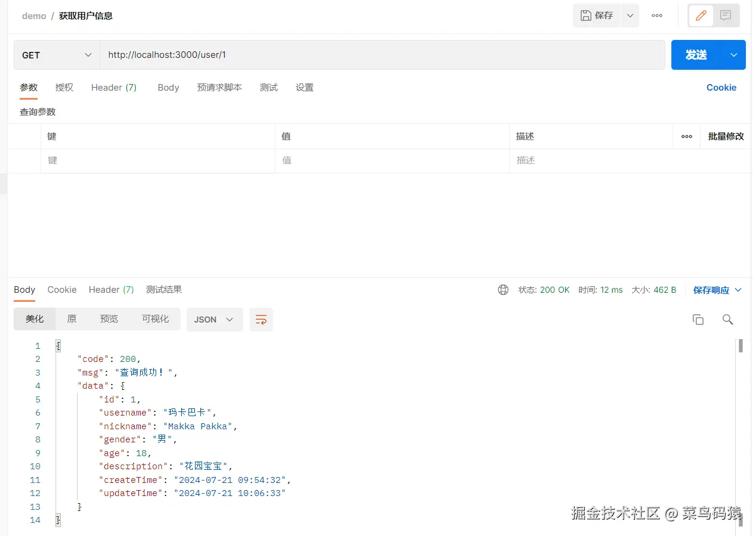The width and height of the screenshot is (756, 536).
Task: Click the Save (保存) button
Action: click(x=597, y=16)
